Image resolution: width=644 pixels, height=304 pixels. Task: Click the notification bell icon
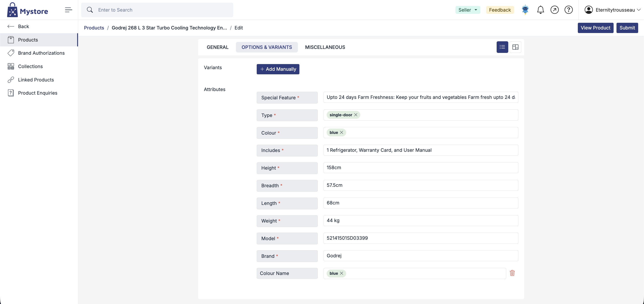[540, 10]
